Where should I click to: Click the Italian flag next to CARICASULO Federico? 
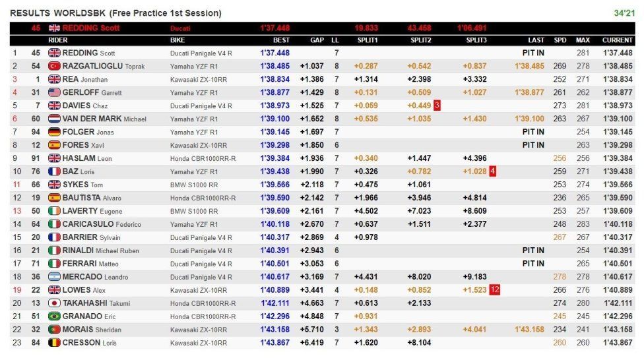pos(54,224)
